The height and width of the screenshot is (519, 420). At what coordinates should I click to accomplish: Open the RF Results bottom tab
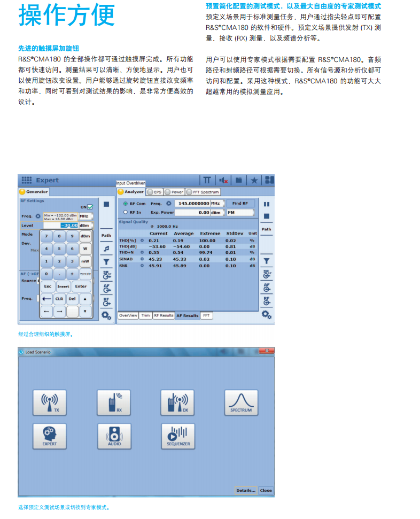tap(164, 315)
